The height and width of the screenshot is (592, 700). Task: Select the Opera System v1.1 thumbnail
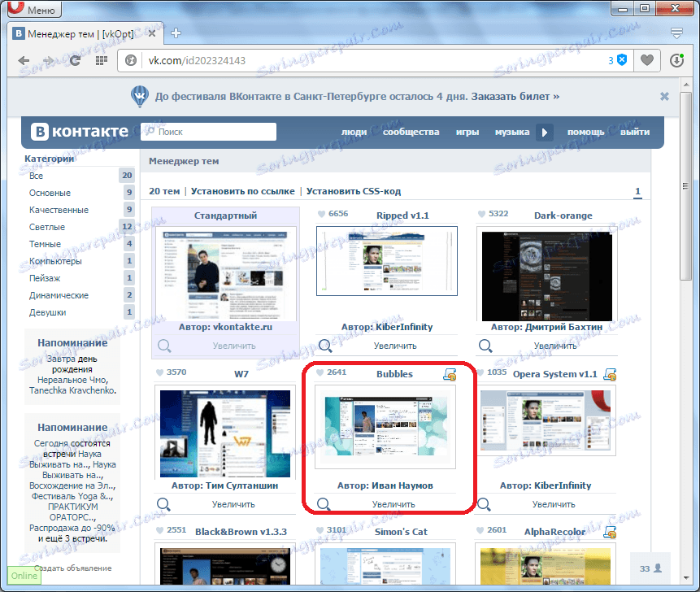tap(545, 420)
